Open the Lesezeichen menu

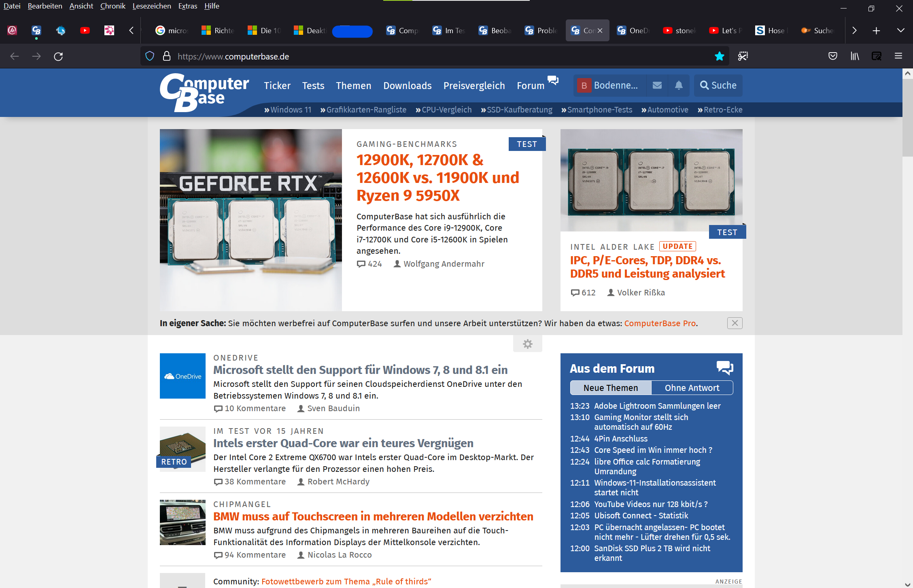coord(151,6)
